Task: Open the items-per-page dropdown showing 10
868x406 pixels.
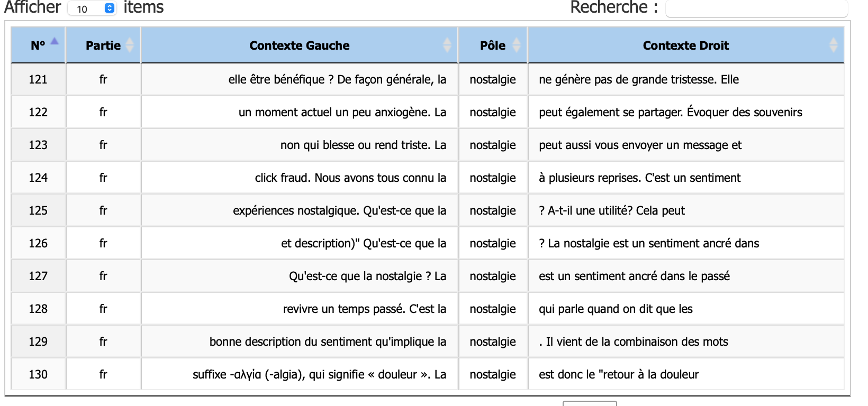Action: 92,8
